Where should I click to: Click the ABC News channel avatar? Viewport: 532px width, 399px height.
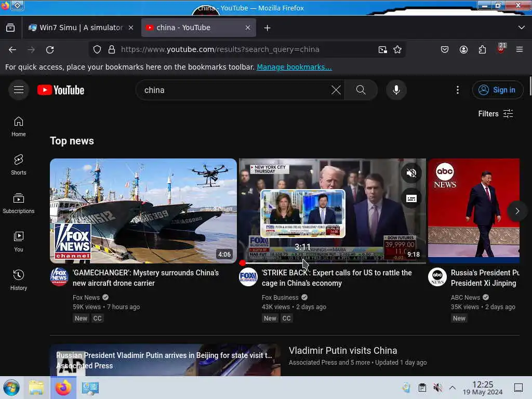[437, 277]
